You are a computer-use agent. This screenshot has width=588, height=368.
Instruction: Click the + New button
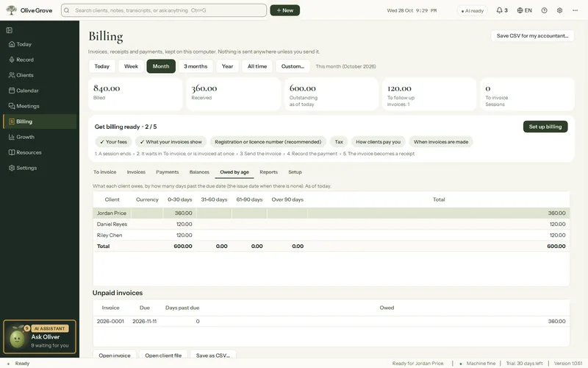(285, 10)
